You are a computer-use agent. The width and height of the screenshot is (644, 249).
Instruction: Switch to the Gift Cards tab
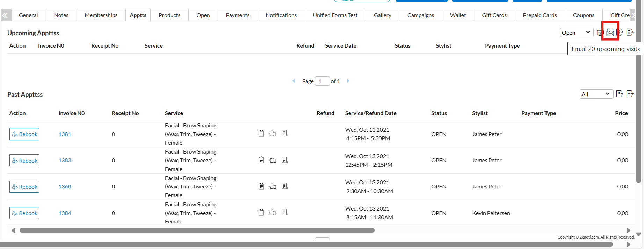[494, 15]
